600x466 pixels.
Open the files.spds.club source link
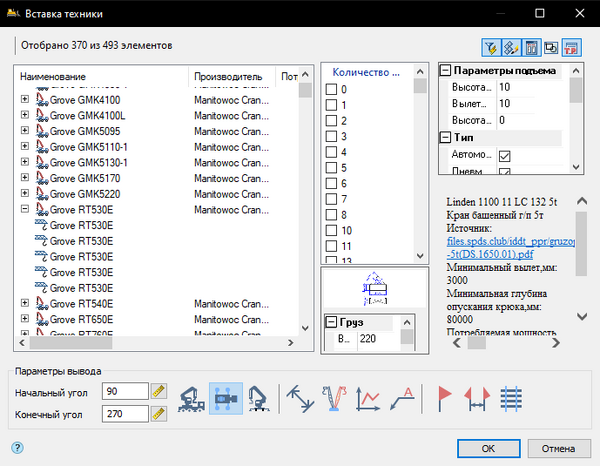(x=510, y=241)
